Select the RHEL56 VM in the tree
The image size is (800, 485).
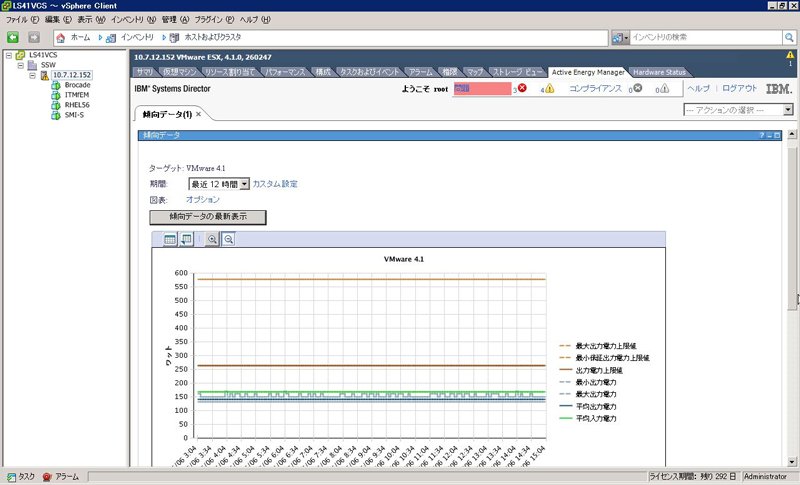tap(77, 105)
